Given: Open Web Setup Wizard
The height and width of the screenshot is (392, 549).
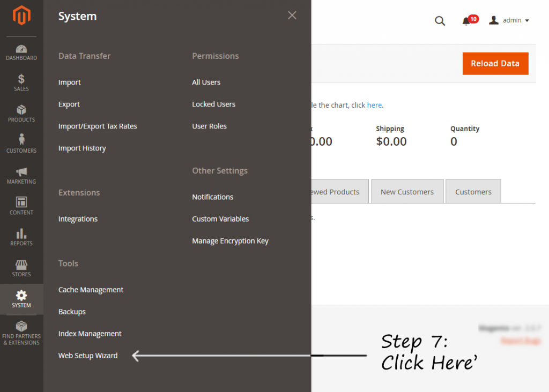Looking at the screenshot, I should click(88, 356).
